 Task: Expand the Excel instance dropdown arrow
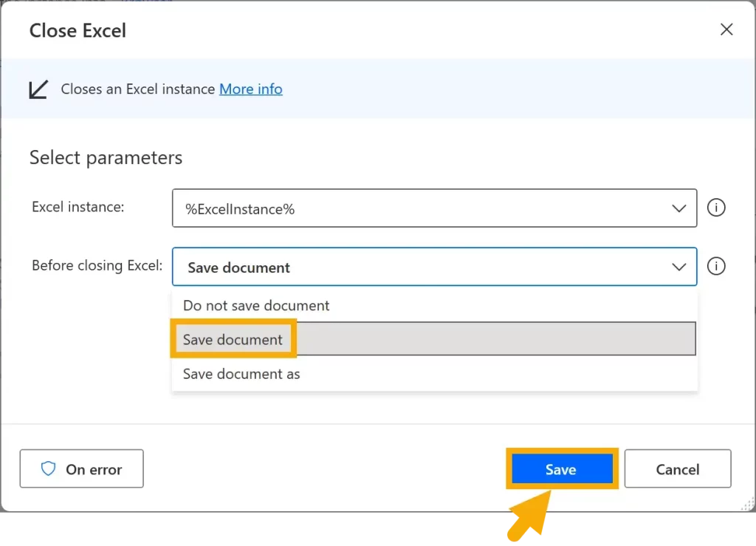pos(679,208)
